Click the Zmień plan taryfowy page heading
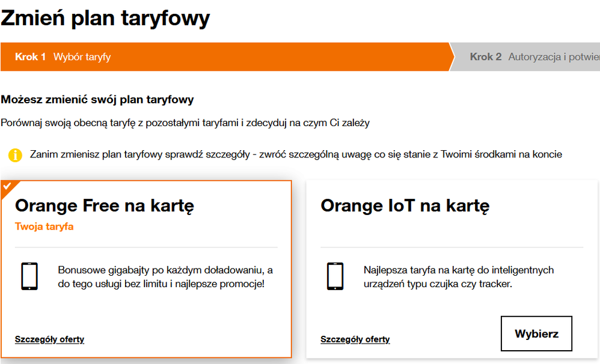 point(105,18)
